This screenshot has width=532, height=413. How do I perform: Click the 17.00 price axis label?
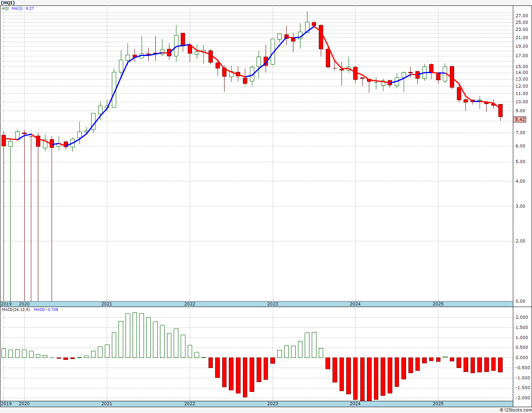click(x=522, y=56)
